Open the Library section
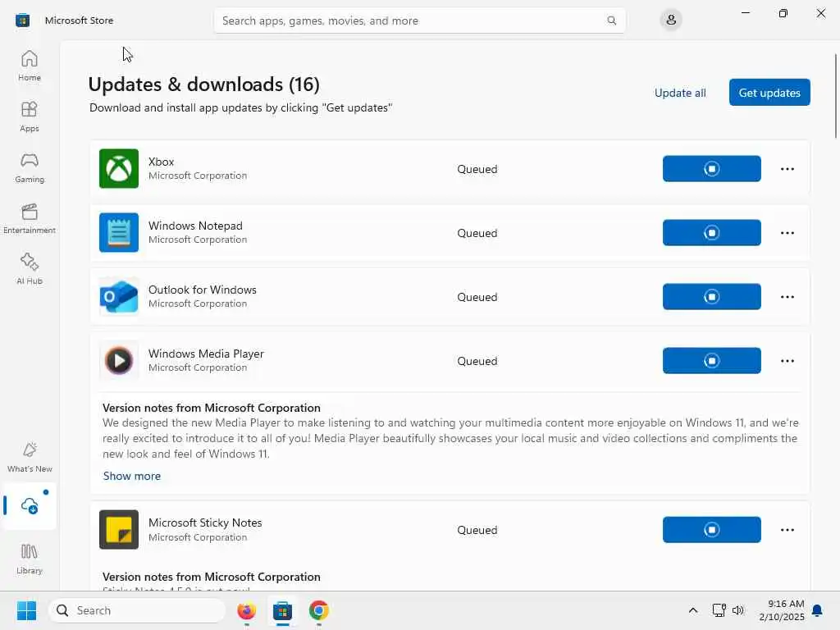This screenshot has width=840, height=630. tap(30, 559)
